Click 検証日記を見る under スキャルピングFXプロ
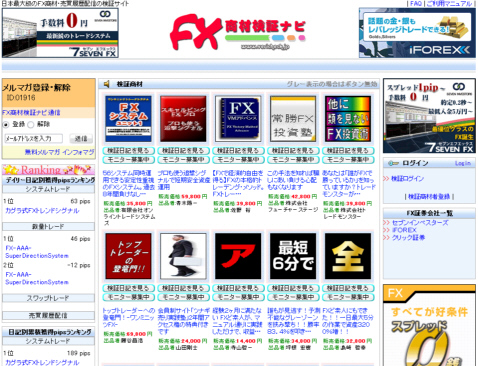This screenshot has height=366, width=478. point(183,151)
